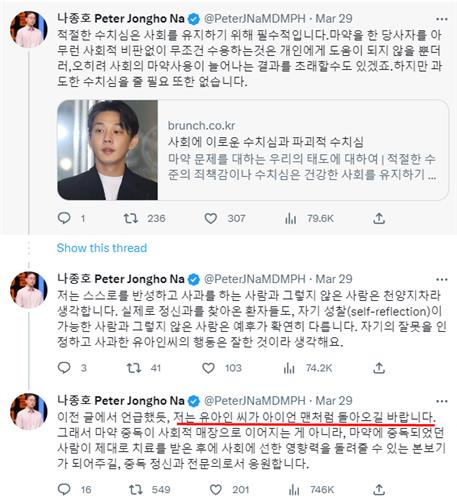The height and width of the screenshot is (500, 457).
Task: Open the @PeterJNaMDMPH handle on the first tweet
Action: (255, 19)
